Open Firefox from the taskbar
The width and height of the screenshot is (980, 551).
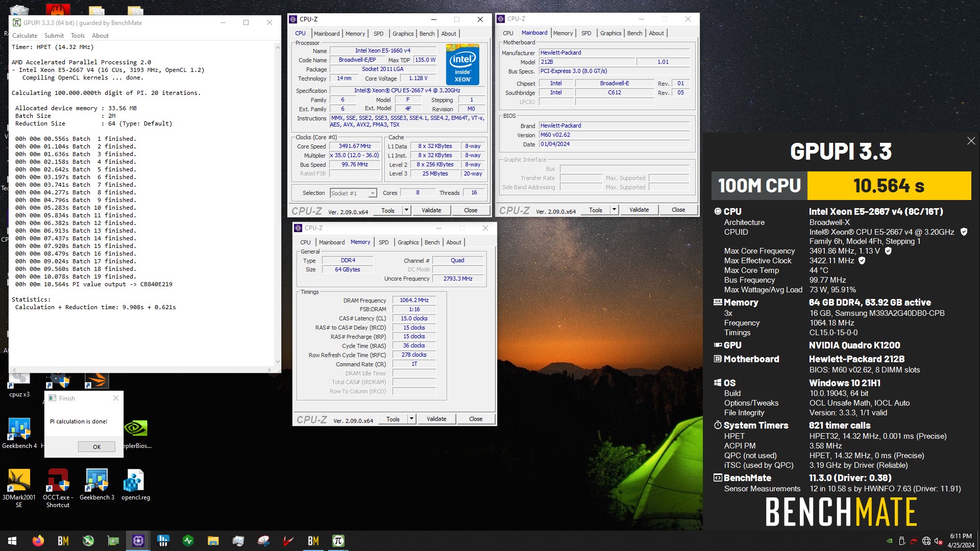[x=38, y=541]
